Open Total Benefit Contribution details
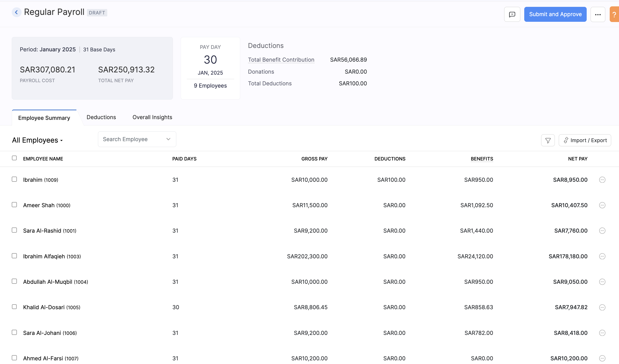 [281, 60]
